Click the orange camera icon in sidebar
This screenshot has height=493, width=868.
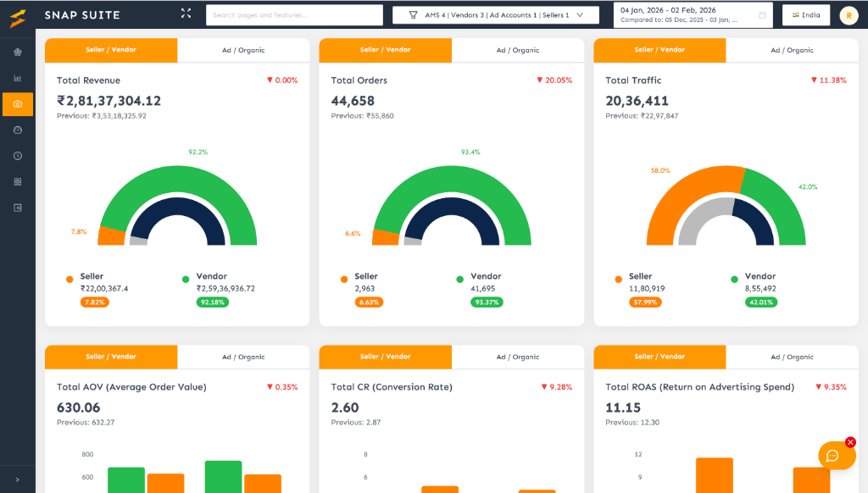tap(17, 104)
